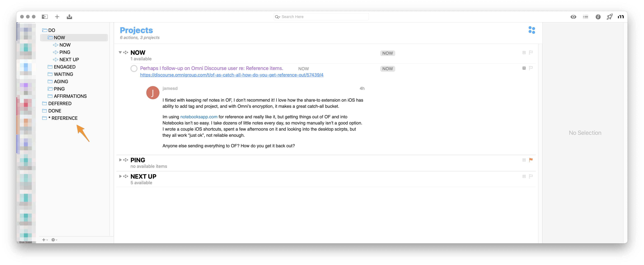Click the inbox download toolbar icon
Viewport: 644px width, 265px height.
(69, 17)
